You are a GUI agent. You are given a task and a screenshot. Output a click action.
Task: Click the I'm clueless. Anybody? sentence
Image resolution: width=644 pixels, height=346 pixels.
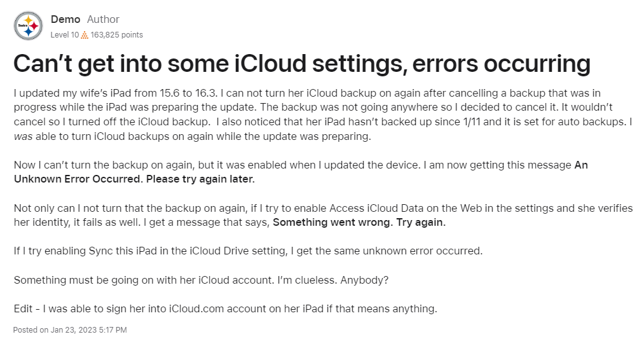(x=332, y=280)
